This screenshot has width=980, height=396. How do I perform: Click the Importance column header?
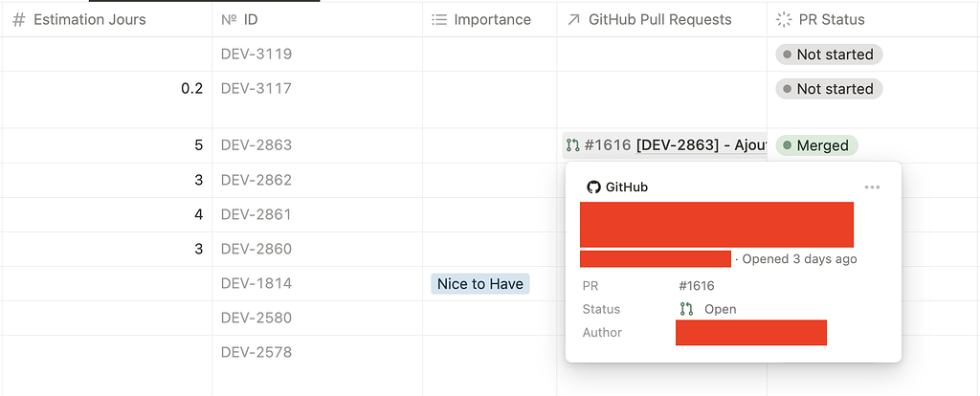492,19
